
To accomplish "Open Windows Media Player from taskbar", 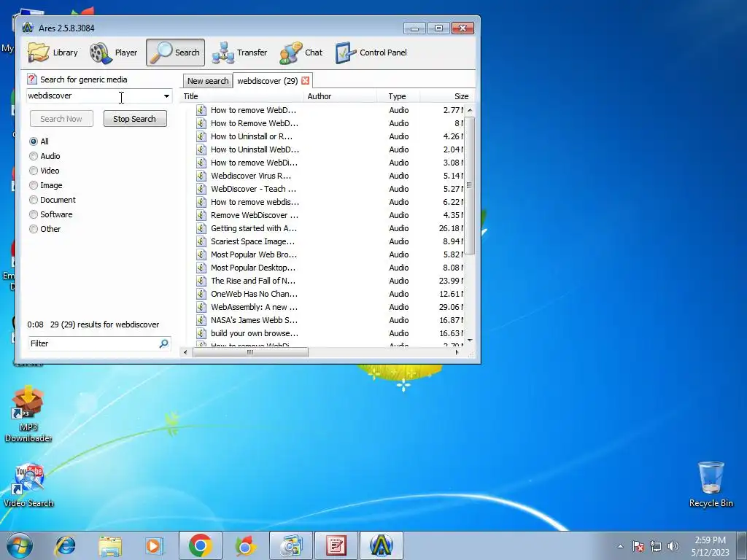I will click(155, 545).
